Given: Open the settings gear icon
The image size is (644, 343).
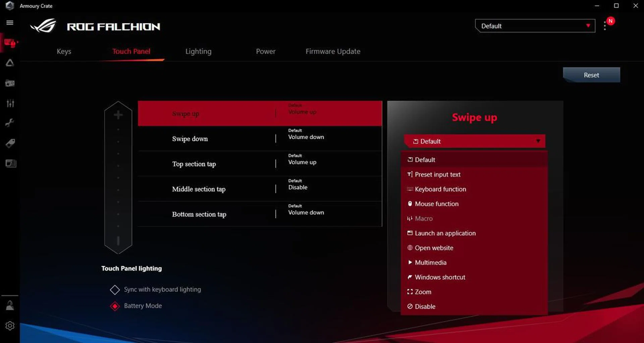Looking at the screenshot, I should (x=10, y=326).
